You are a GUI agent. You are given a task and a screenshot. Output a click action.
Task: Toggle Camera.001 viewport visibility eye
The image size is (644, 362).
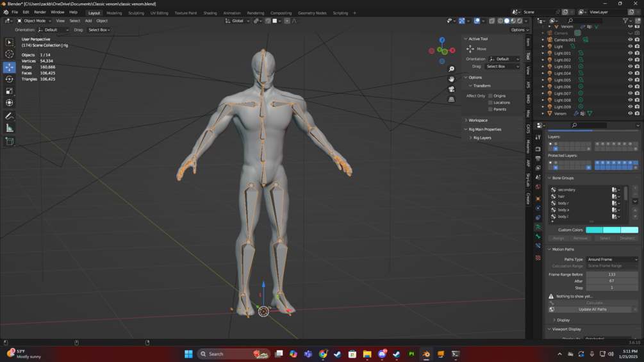630,40
